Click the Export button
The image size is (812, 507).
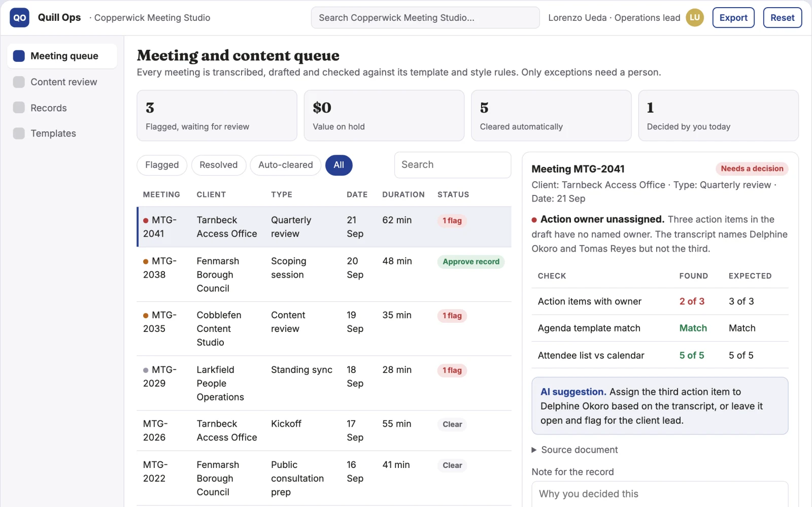click(x=733, y=18)
